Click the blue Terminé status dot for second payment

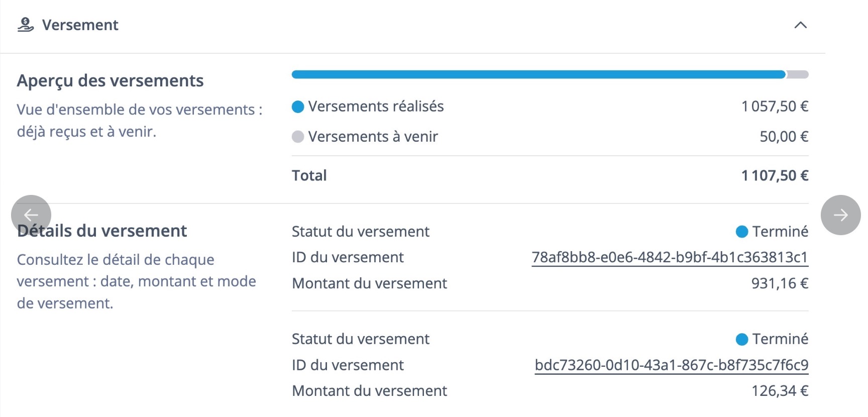point(741,339)
